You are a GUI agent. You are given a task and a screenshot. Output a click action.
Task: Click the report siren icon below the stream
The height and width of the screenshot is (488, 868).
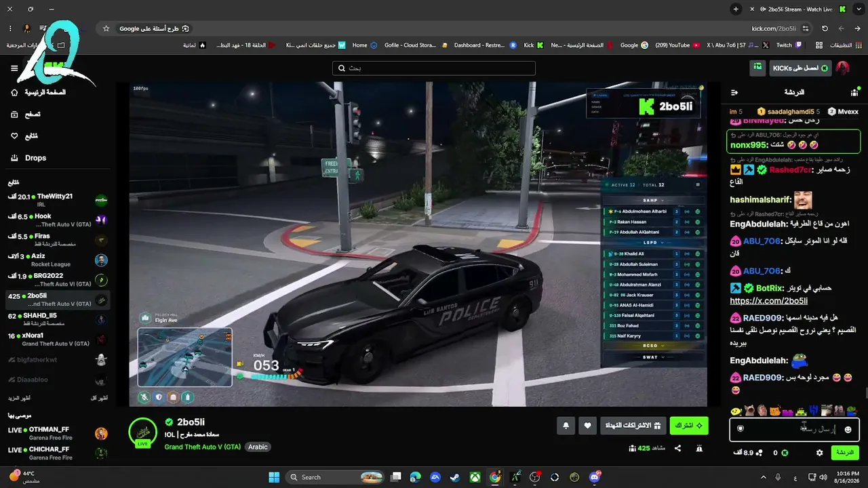(699, 448)
